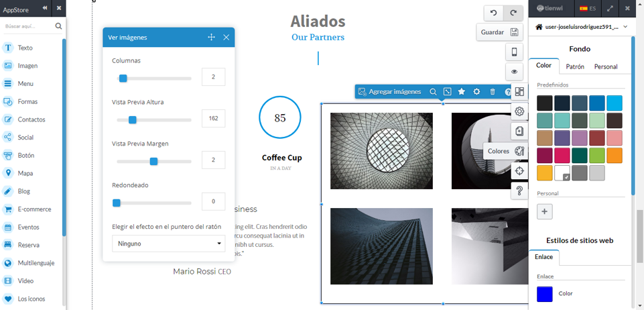This screenshot has height=310, width=644.
Task: Select the white predefined color swatch
Action: click(x=562, y=172)
